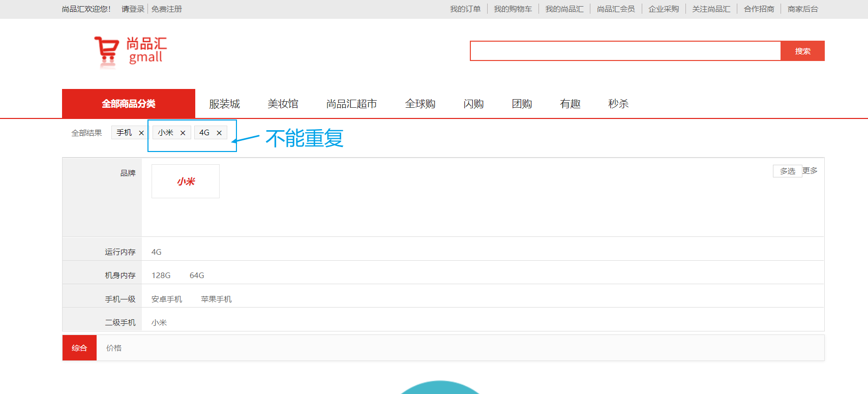This screenshot has height=394, width=868.
Task: Sort by 价格 tab
Action: (114, 348)
